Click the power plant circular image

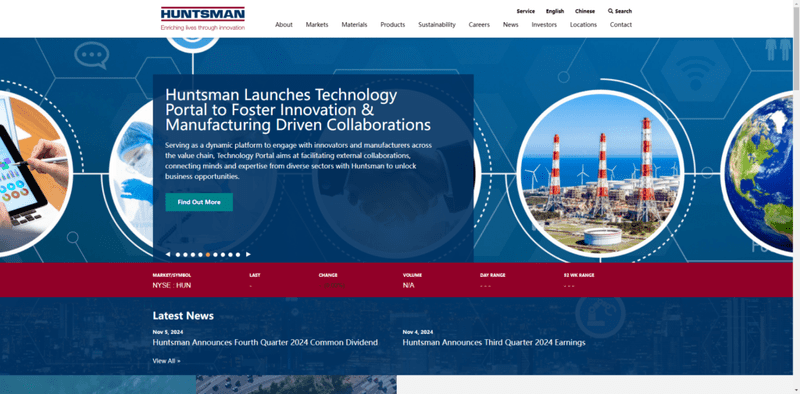601,174
